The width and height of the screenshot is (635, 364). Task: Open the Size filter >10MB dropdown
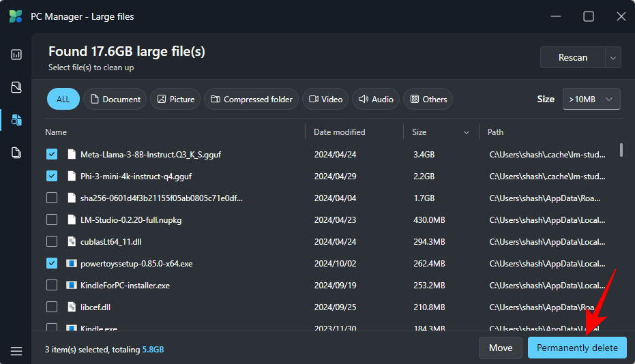[591, 99]
